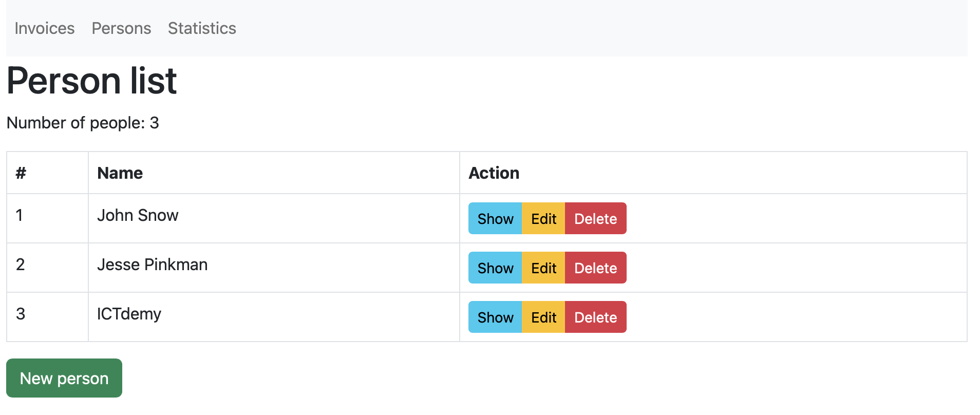Click the Name column header
The width and height of the screenshot is (980, 415).
[120, 173]
